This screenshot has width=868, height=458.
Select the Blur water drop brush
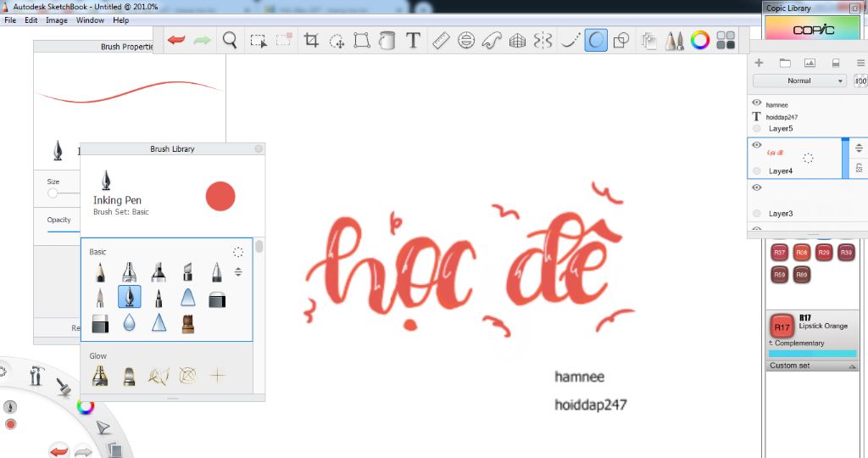pos(129,323)
